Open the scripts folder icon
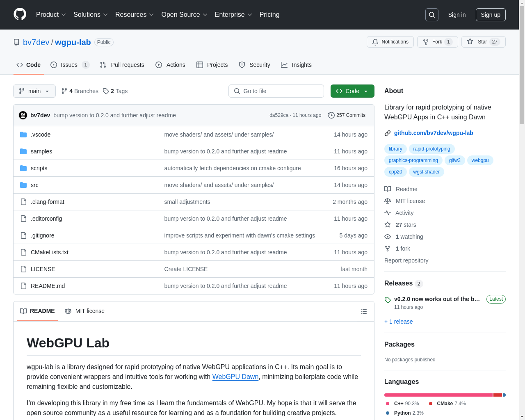Screen dimensions: 525x420 click(23, 168)
